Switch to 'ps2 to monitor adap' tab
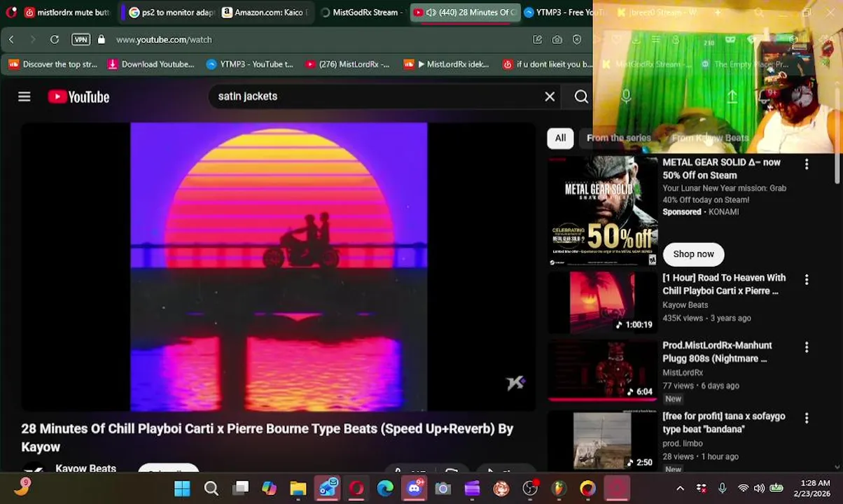Screen dimensions: 843x504 click(x=172, y=13)
